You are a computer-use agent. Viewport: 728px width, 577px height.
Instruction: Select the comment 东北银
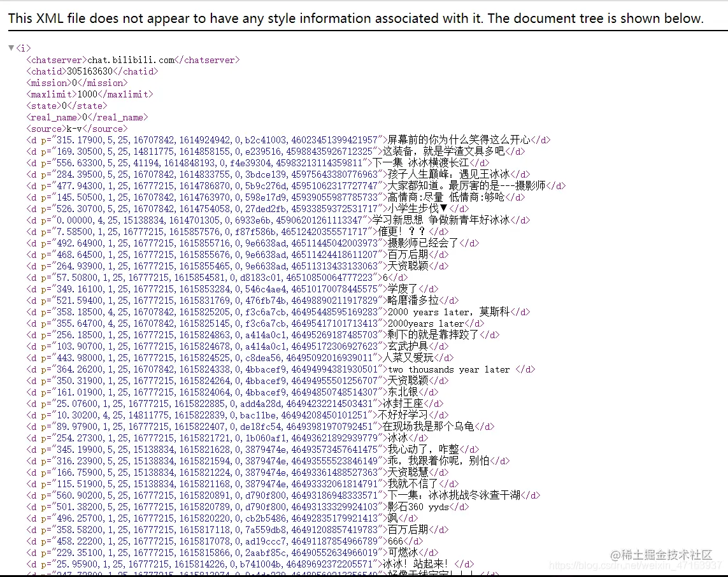pos(403,392)
